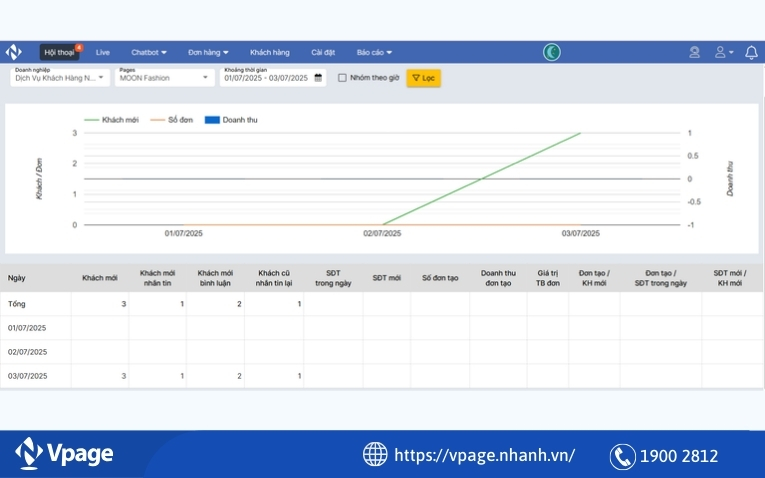Enable the Nhóm theo giờ checkbox
Image resolution: width=765 pixels, height=478 pixels.
[x=342, y=78]
